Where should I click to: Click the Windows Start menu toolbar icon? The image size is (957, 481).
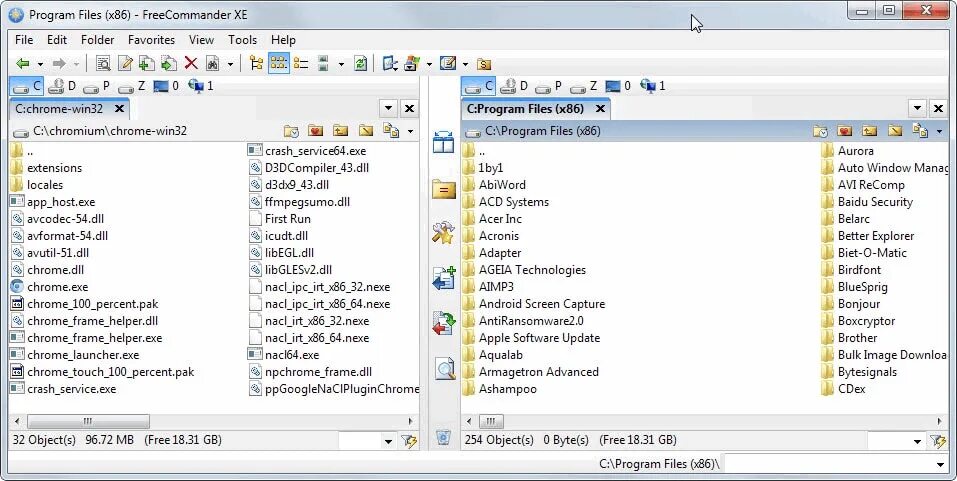click(412, 63)
